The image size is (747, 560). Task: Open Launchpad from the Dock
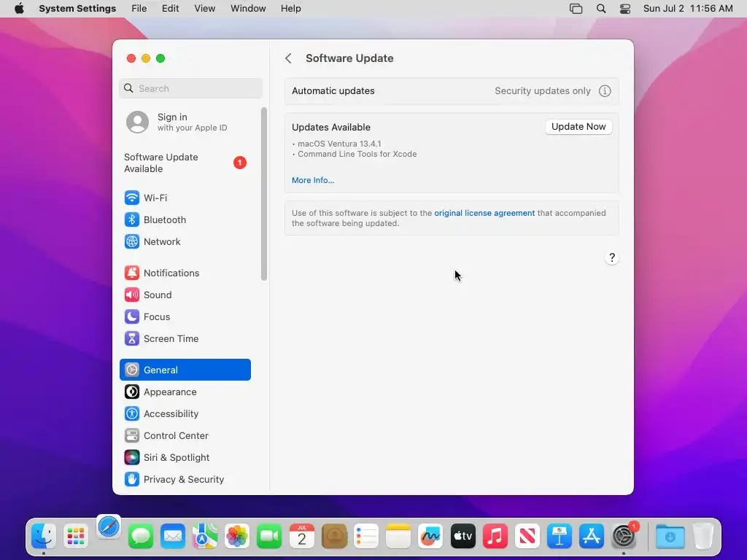coord(76,536)
